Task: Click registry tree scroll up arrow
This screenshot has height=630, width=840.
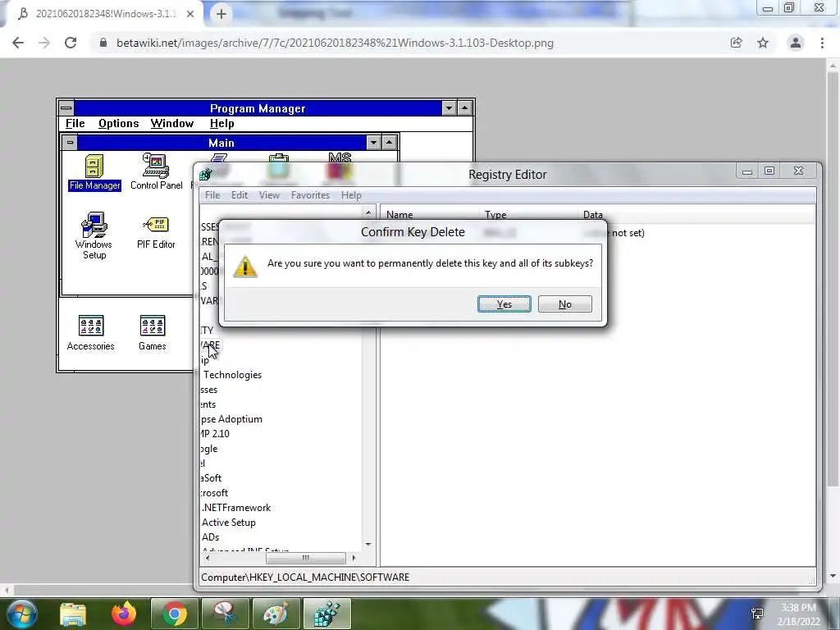Action: [368, 212]
